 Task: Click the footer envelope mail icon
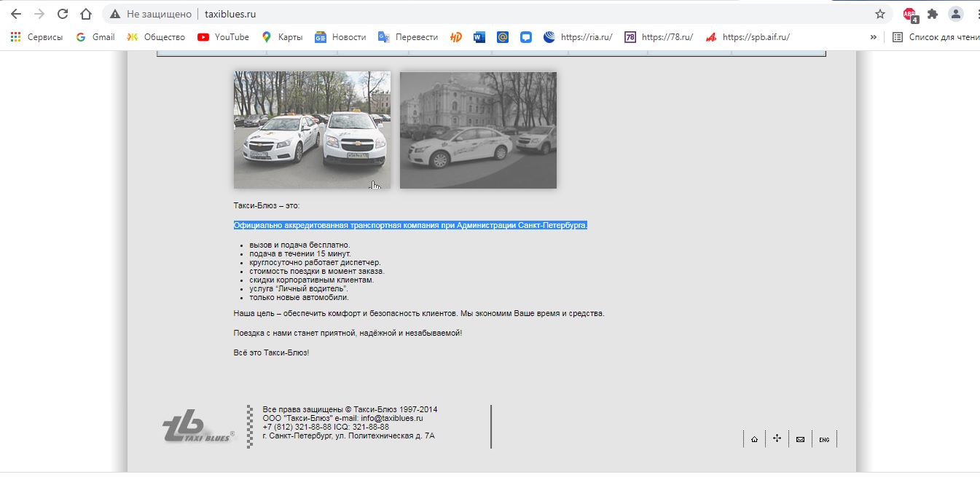pyautogui.click(x=800, y=439)
